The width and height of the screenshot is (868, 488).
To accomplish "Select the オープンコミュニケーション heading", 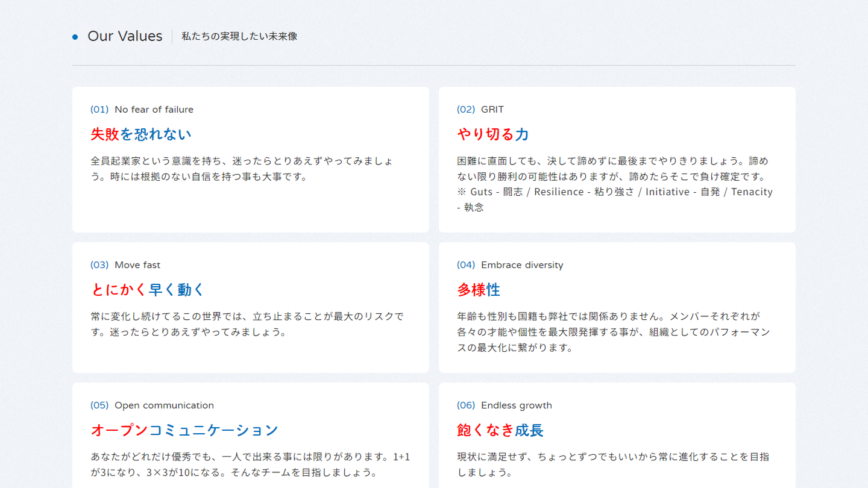I will tap(184, 430).
